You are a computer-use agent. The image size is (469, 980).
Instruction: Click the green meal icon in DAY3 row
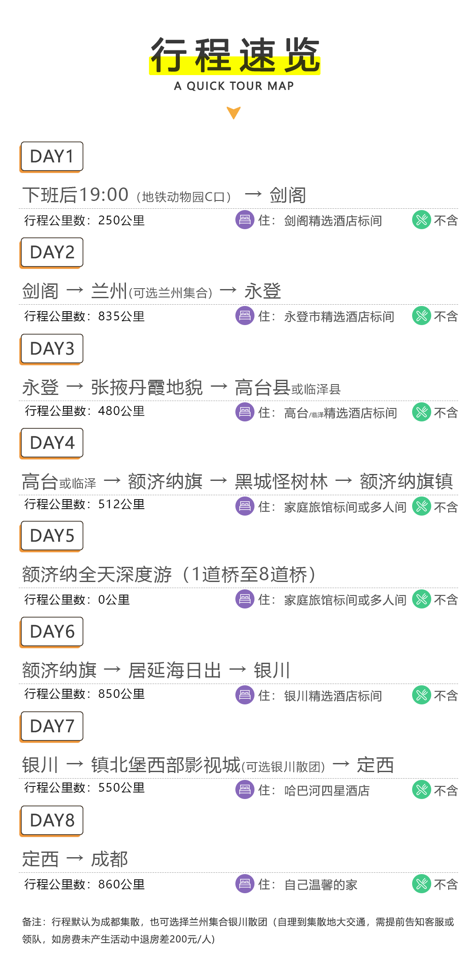point(421,412)
